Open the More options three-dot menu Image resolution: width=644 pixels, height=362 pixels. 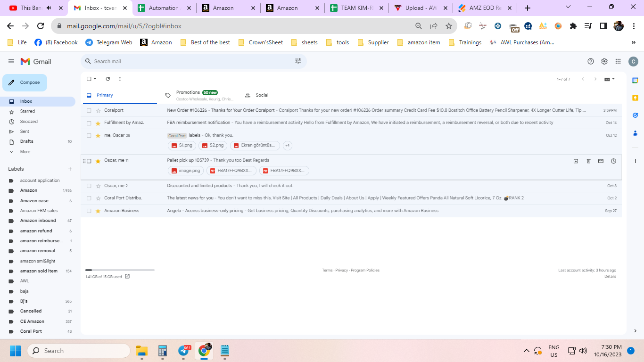120,79
